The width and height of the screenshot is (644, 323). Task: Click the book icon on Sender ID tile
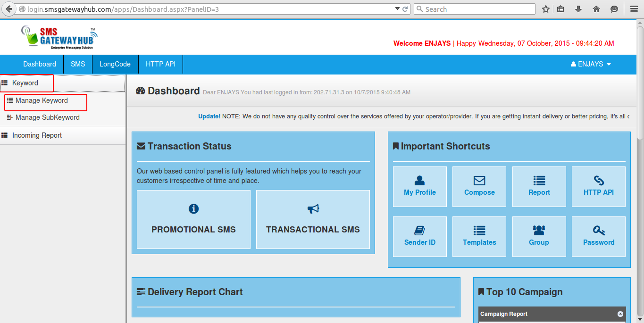click(419, 231)
